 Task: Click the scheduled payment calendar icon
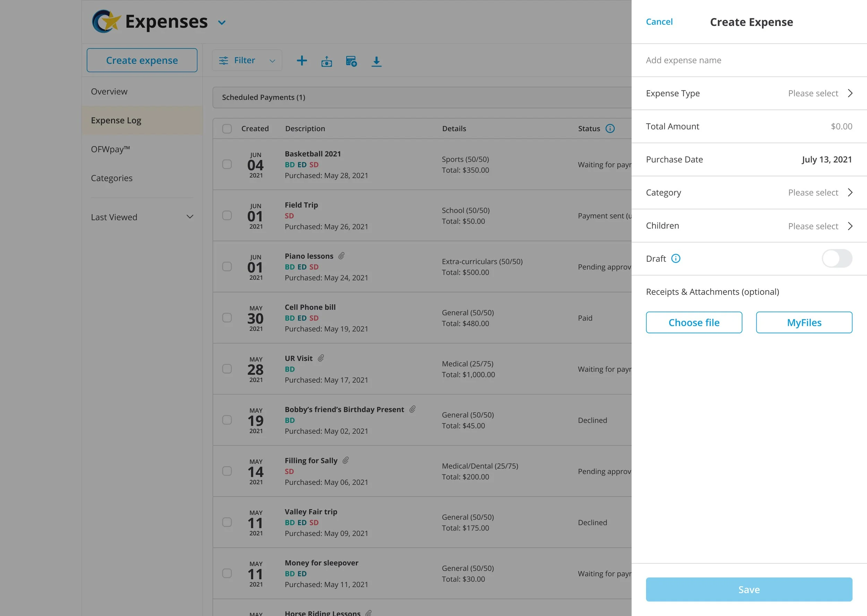pyautogui.click(x=351, y=61)
